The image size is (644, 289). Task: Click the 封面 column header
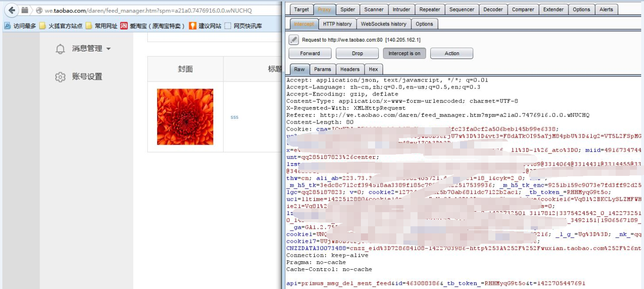click(x=185, y=69)
